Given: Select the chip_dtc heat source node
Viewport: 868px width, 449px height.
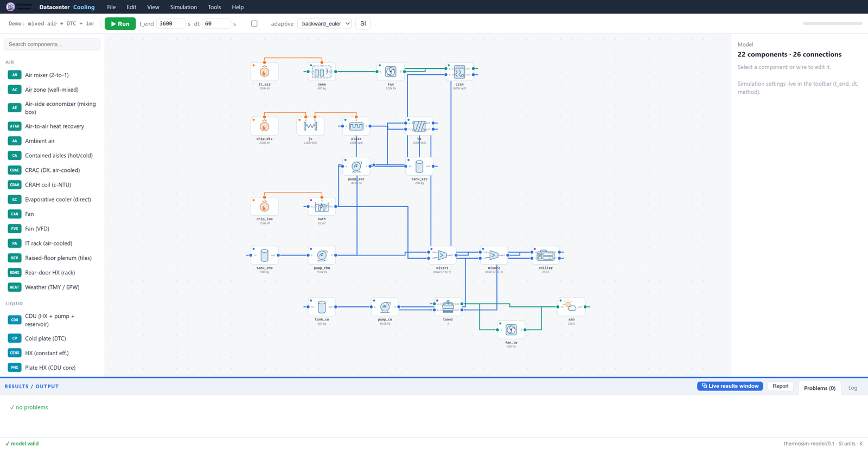Looking at the screenshot, I should pyautogui.click(x=264, y=126).
